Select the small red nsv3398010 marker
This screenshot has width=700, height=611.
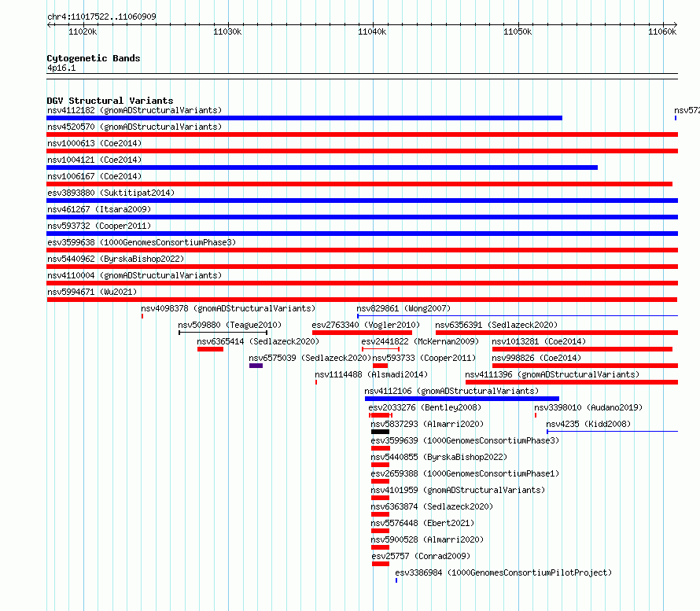click(x=536, y=415)
